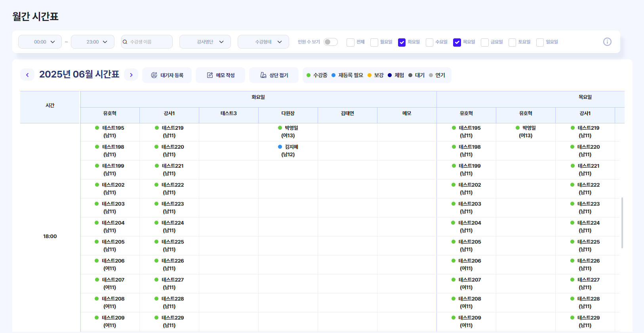Open the 00:00 start time dropdown
The image size is (644, 333).
pos(40,42)
